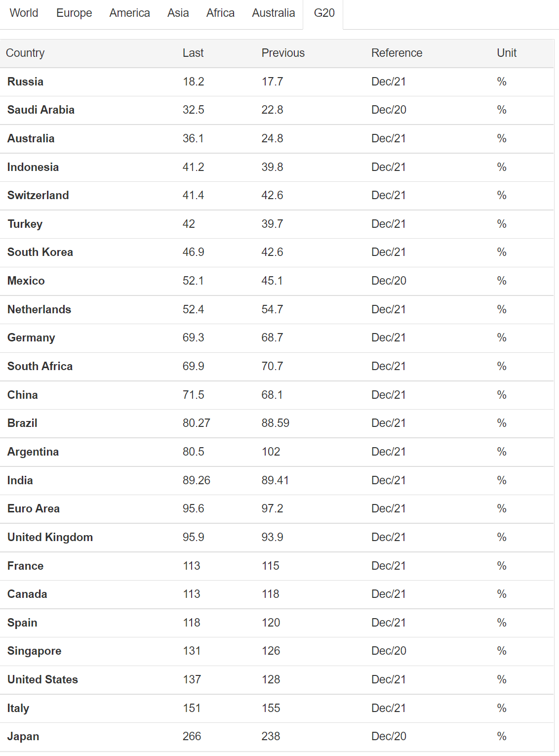The height and width of the screenshot is (756, 559).
Task: Visit the Germany country page
Action: tap(31, 337)
